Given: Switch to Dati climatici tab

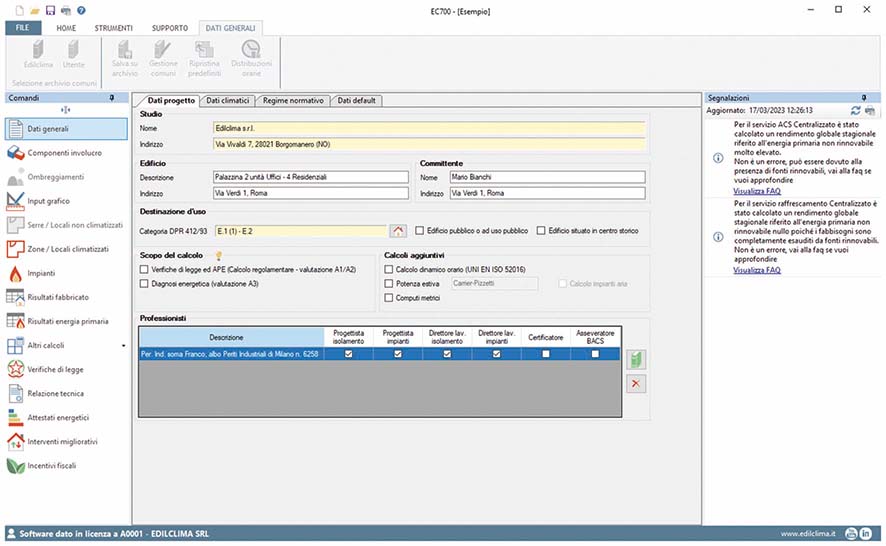Looking at the screenshot, I should [228, 101].
